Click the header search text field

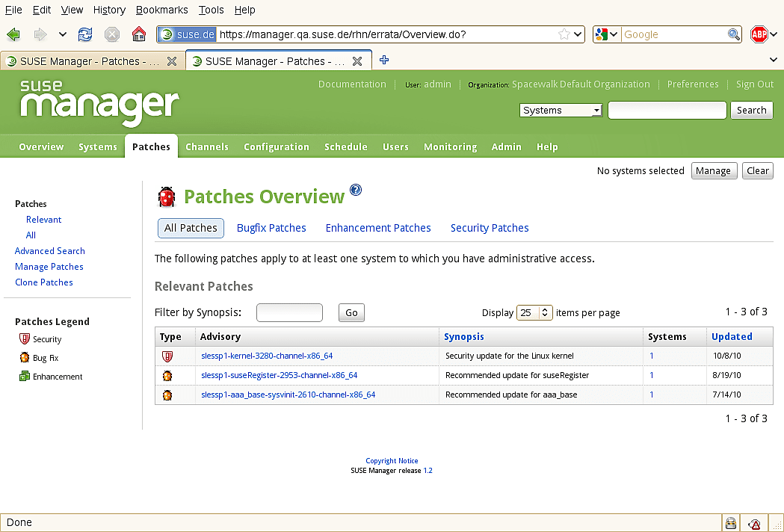click(x=667, y=110)
